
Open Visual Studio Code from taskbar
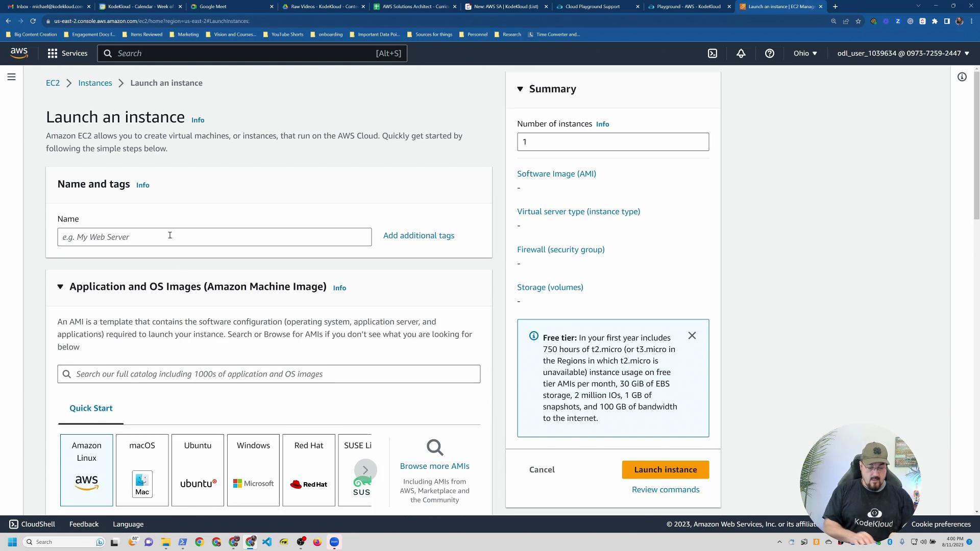click(267, 542)
